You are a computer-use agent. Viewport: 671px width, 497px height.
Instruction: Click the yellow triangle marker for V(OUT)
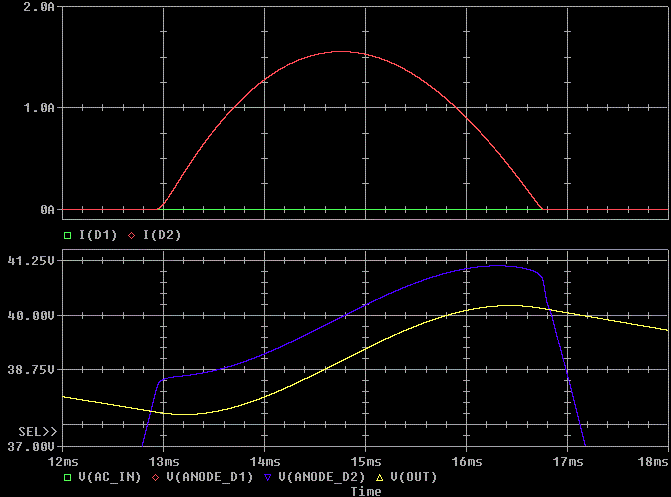[379, 477]
